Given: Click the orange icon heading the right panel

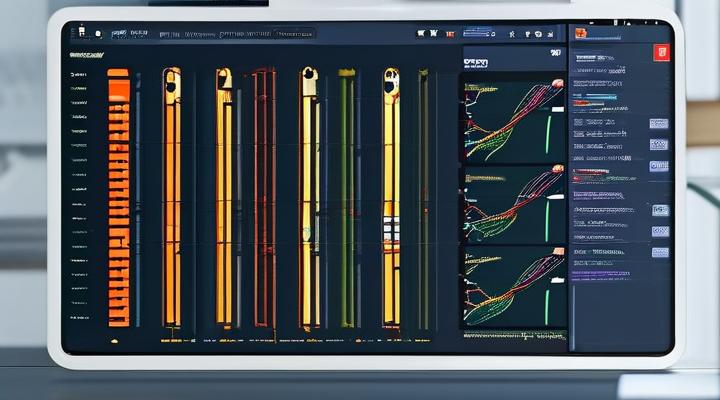Looking at the screenshot, I should [579, 33].
